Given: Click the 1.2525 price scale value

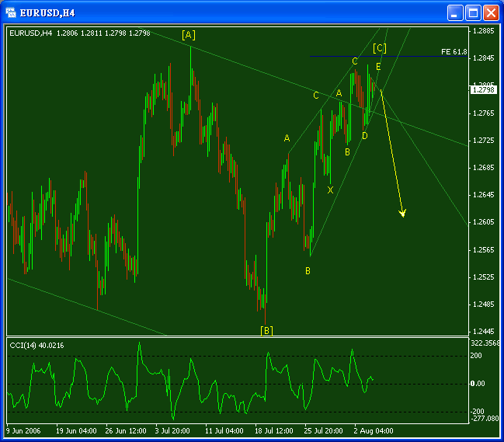Looking at the screenshot, I should [x=484, y=277].
